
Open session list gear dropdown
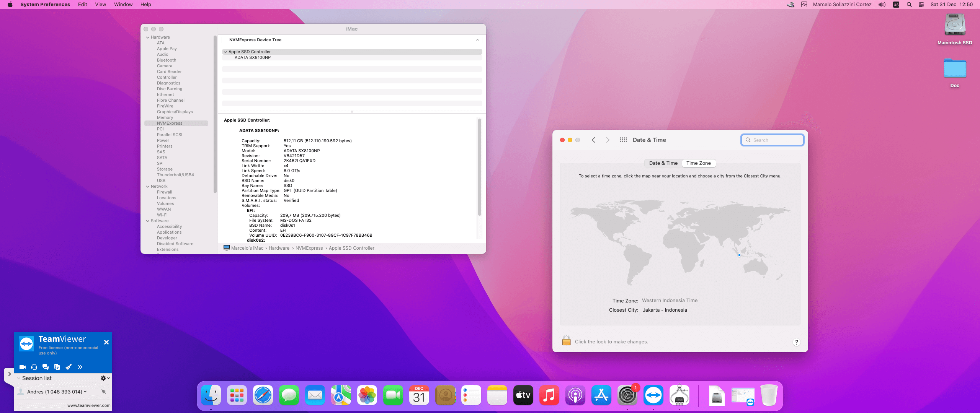click(105, 378)
